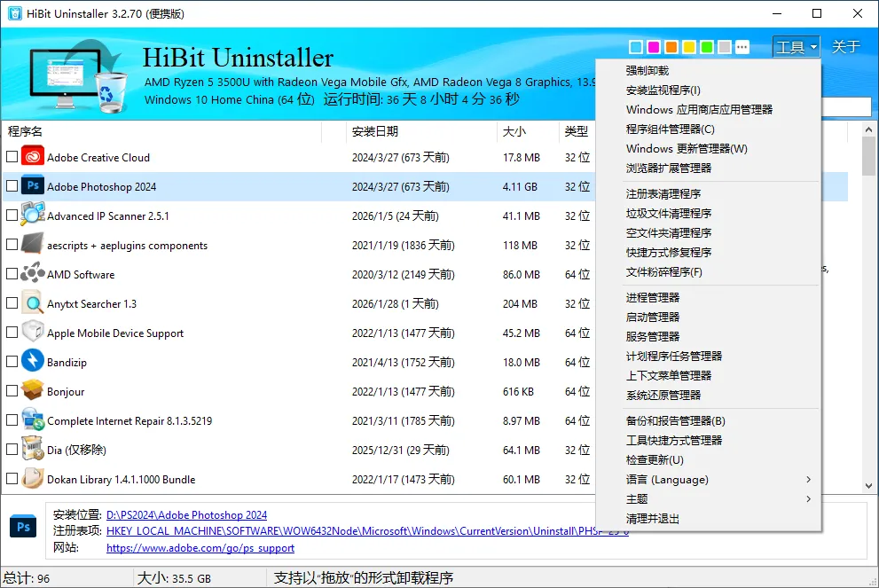Sort by the 类型 column header
This screenshot has height=588, width=879.
tap(577, 131)
